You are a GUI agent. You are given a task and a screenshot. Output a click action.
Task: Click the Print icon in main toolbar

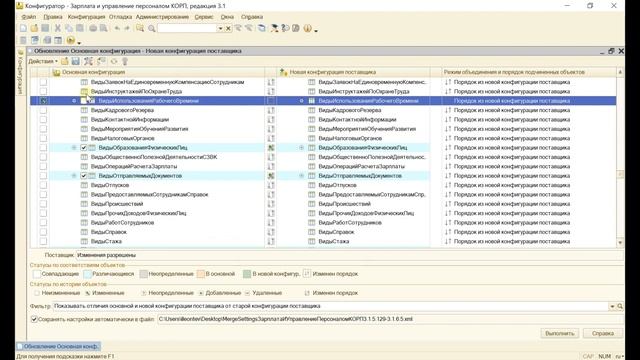(x=93, y=28)
